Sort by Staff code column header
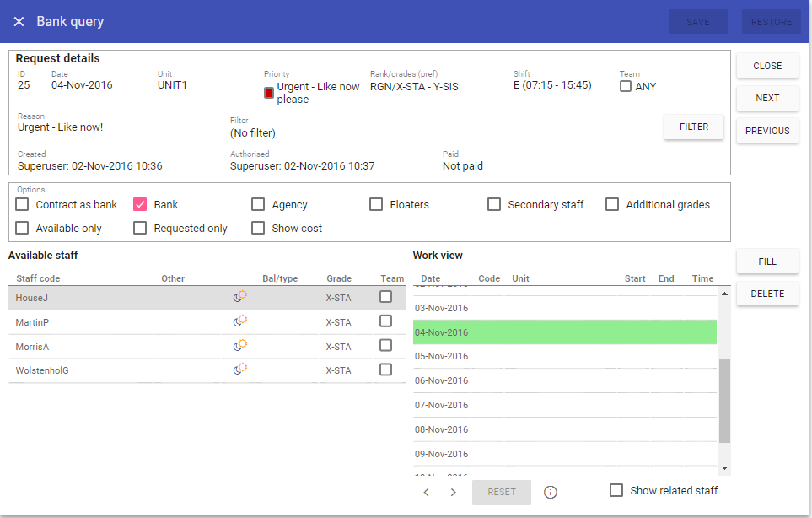 click(38, 278)
